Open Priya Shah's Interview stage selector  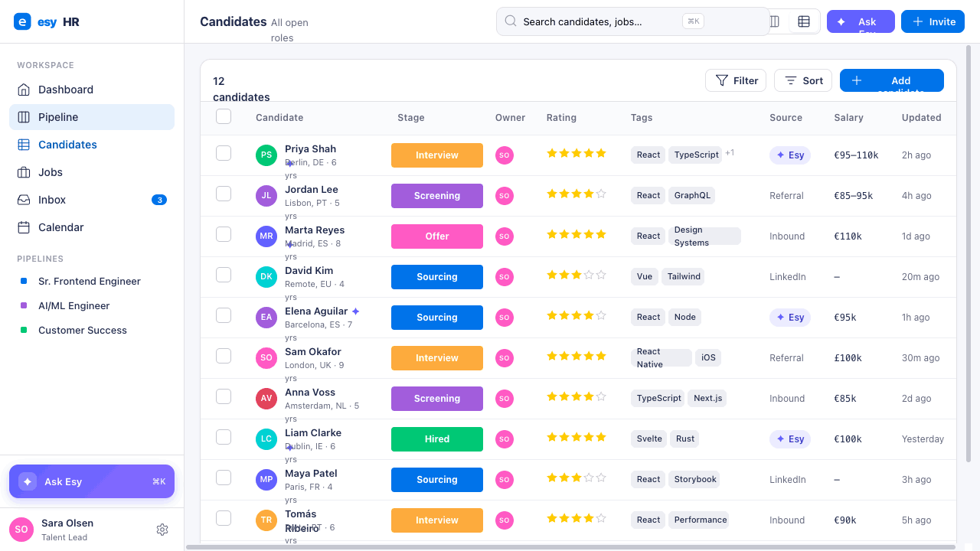point(437,155)
